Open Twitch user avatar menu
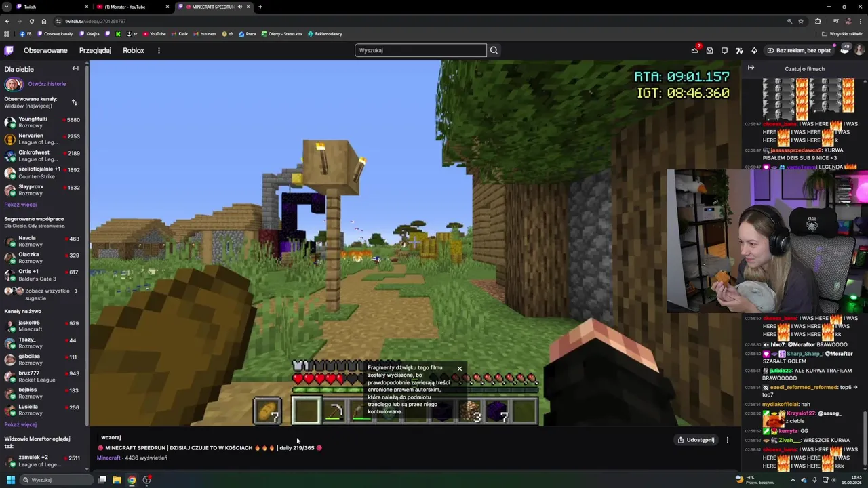The height and width of the screenshot is (488, 868). point(859,50)
